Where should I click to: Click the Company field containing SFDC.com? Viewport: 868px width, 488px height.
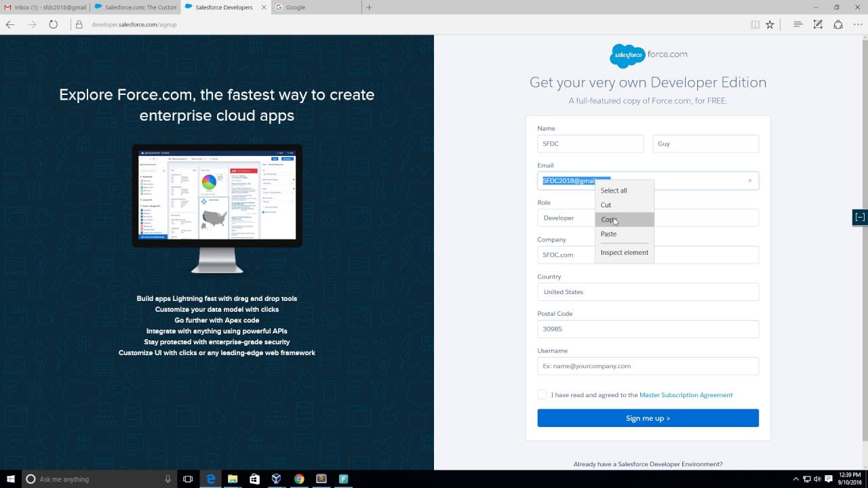click(648, 255)
